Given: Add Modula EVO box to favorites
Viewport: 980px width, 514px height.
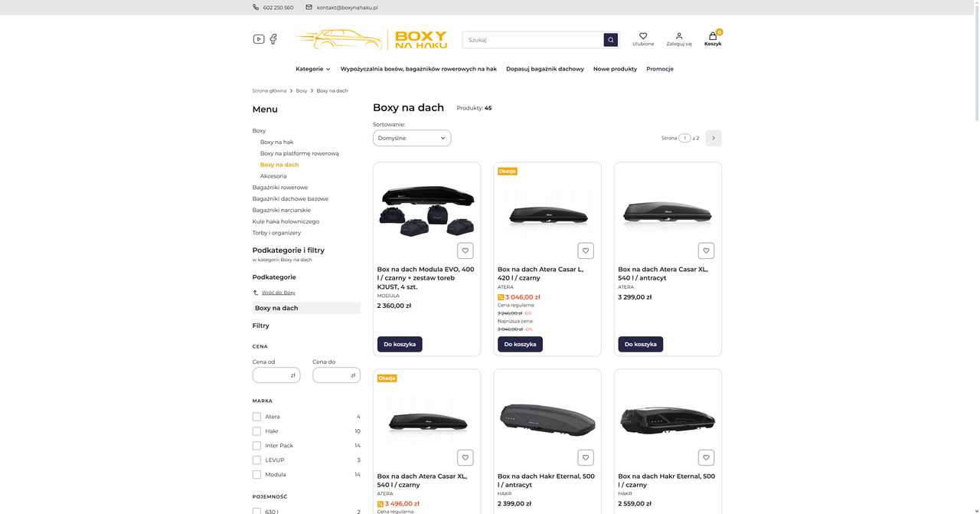Looking at the screenshot, I should (465, 250).
